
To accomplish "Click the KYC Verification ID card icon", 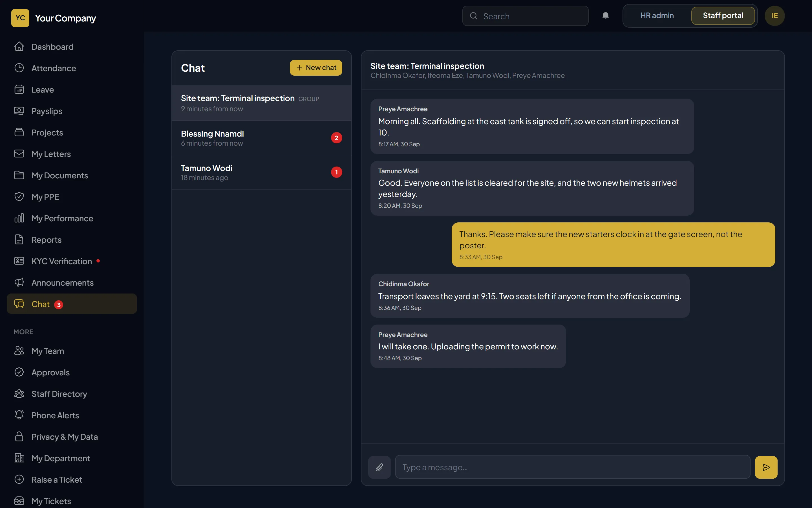I will (19, 261).
